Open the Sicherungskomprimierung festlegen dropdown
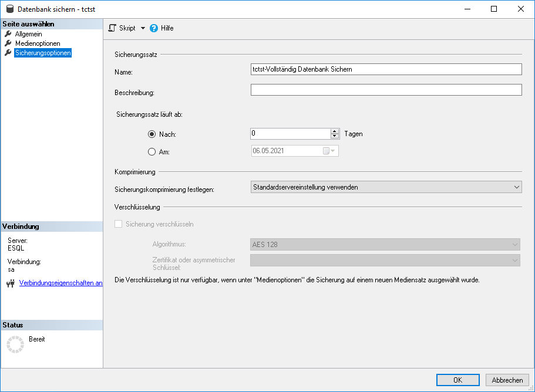Image resolution: width=535 pixels, height=392 pixels. 386,187
